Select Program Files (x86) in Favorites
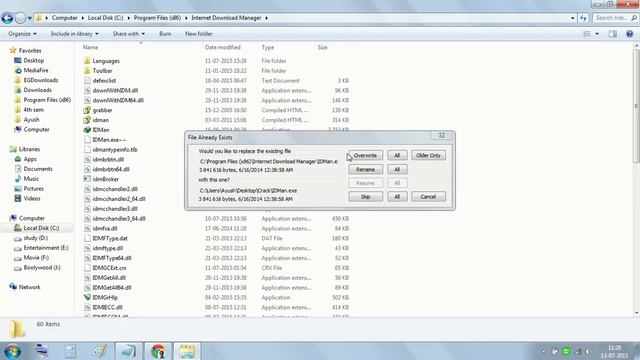This screenshot has height=360, width=640. click(x=47, y=100)
